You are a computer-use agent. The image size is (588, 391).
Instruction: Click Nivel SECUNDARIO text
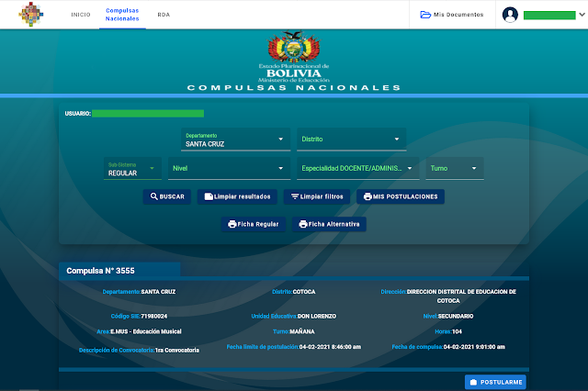(448, 316)
